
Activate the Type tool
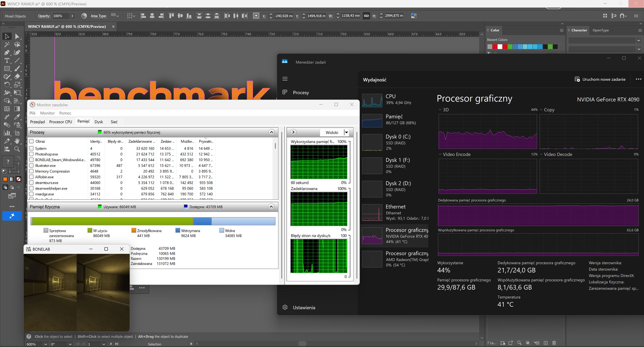7,61
